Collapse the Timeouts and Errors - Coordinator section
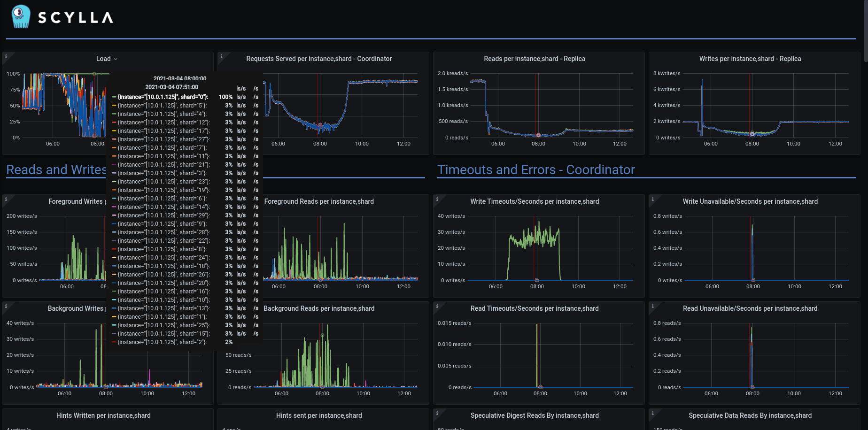This screenshot has width=868, height=430. click(x=536, y=169)
